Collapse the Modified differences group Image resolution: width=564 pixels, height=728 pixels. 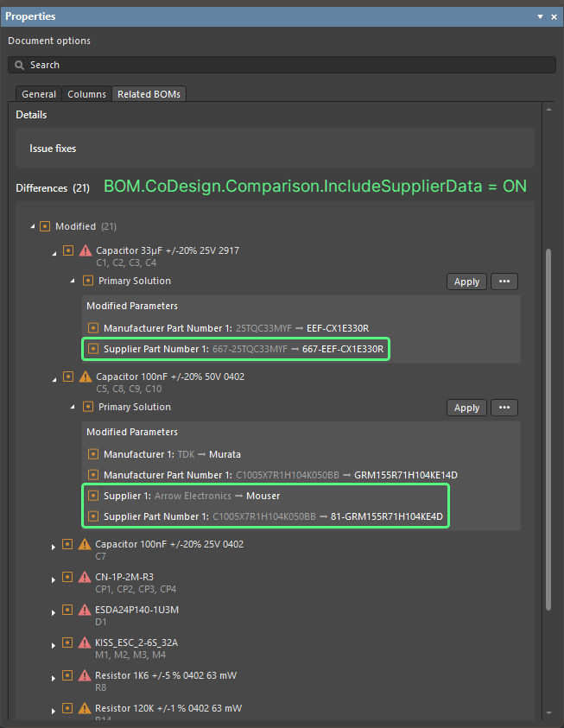[x=34, y=226]
